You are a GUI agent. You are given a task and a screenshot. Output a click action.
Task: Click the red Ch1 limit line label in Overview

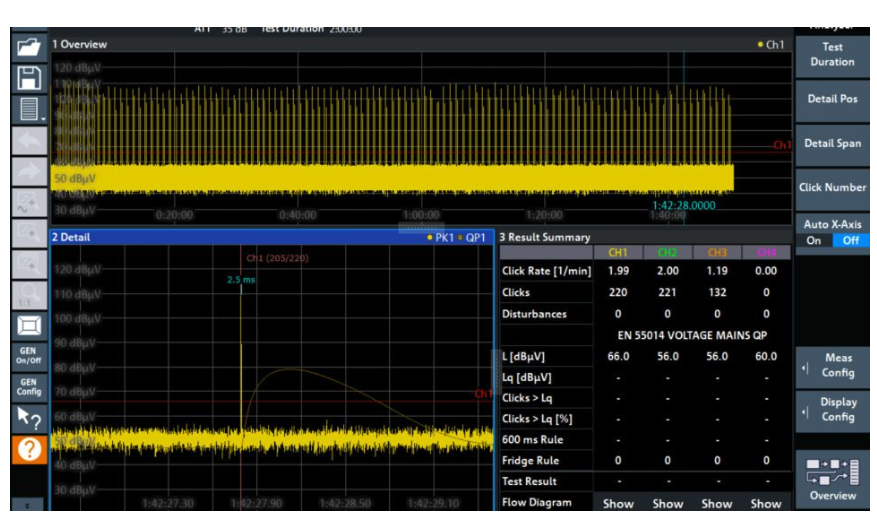tap(782, 145)
